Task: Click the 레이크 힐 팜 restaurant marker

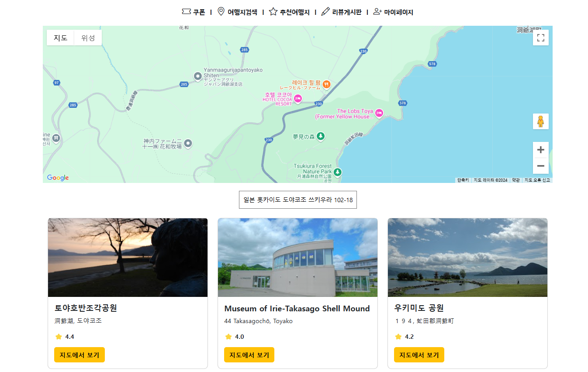Action: (x=326, y=84)
